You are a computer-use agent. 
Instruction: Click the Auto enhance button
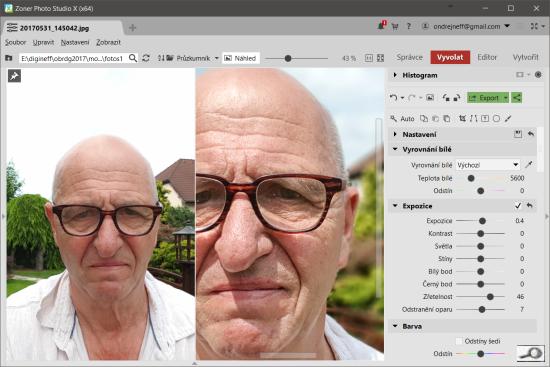click(x=402, y=119)
